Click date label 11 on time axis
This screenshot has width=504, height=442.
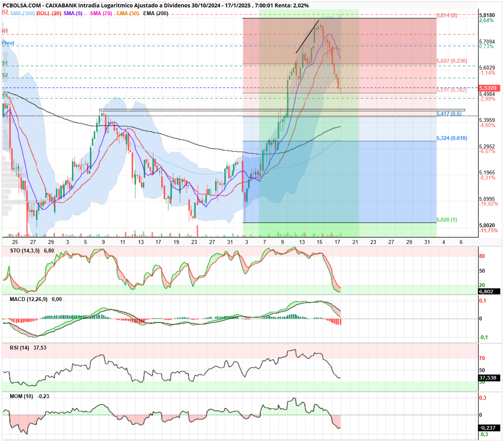(123, 242)
